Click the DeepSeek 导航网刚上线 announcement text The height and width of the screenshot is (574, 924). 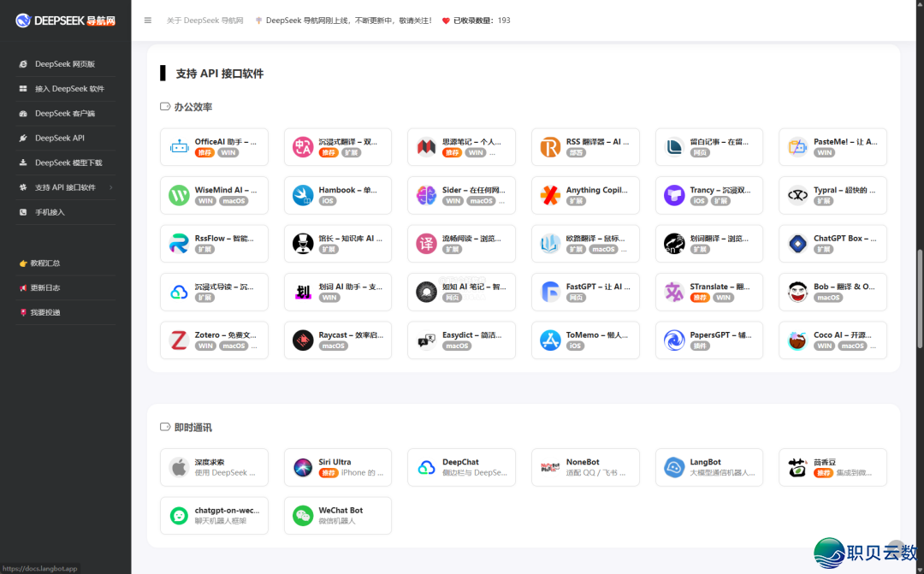[348, 21]
